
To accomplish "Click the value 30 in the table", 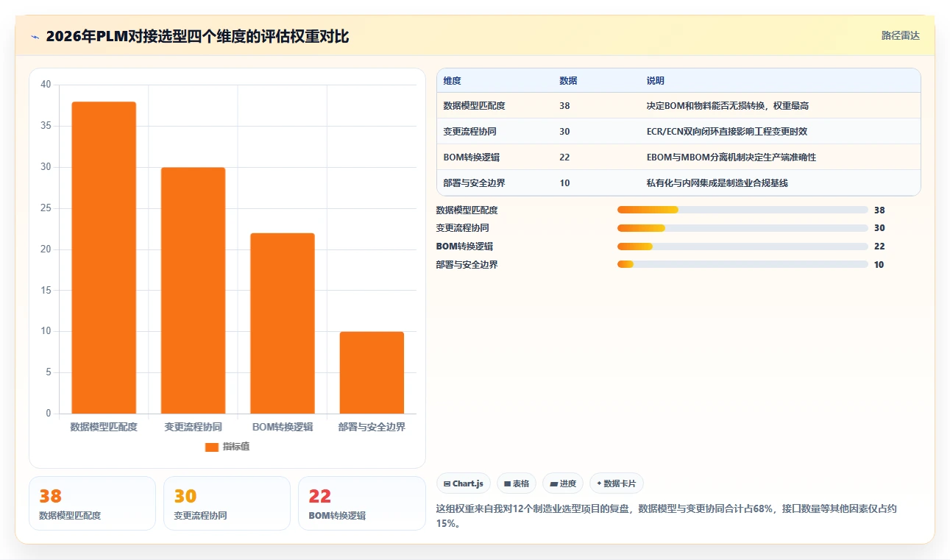I will pyautogui.click(x=564, y=132).
